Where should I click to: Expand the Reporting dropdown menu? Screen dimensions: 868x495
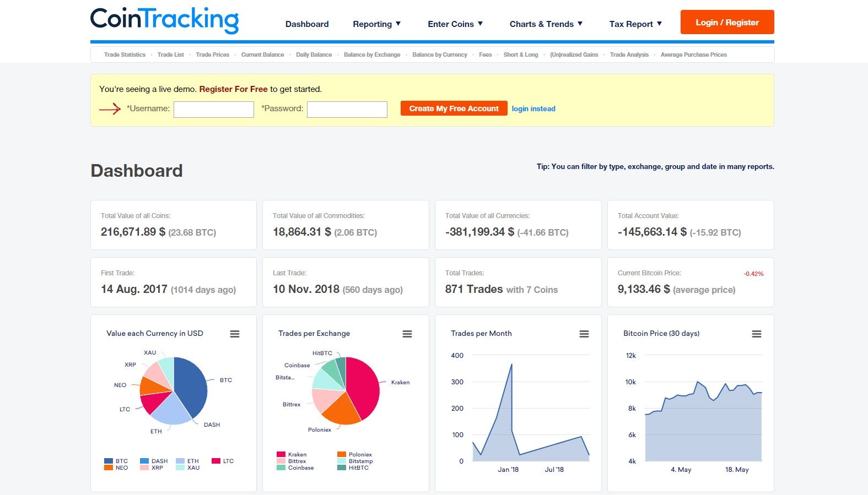(x=377, y=24)
